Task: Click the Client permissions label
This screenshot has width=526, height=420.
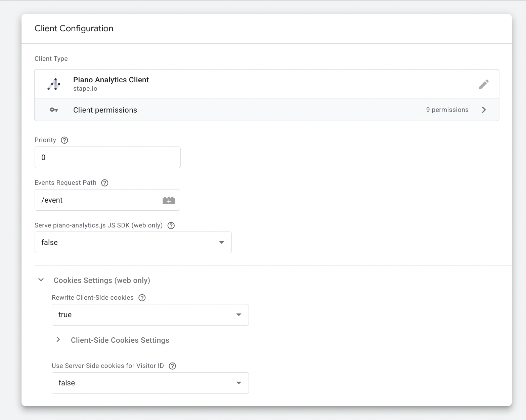Action: tap(105, 110)
